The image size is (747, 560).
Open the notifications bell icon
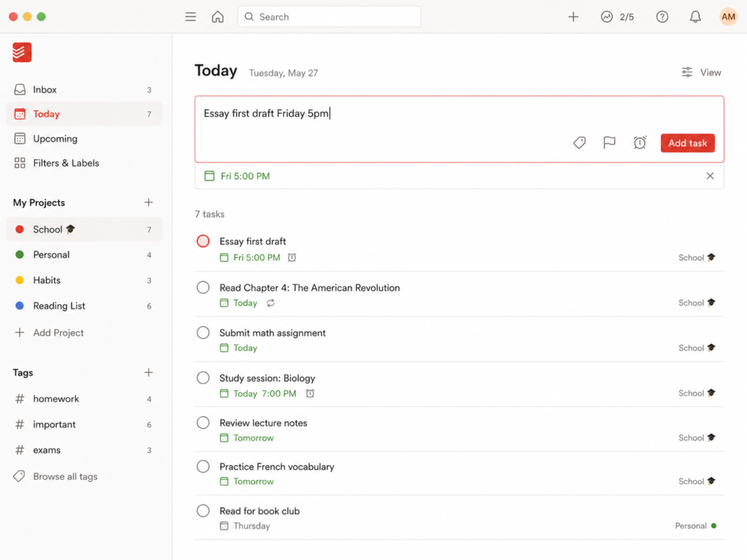pos(695,17)
